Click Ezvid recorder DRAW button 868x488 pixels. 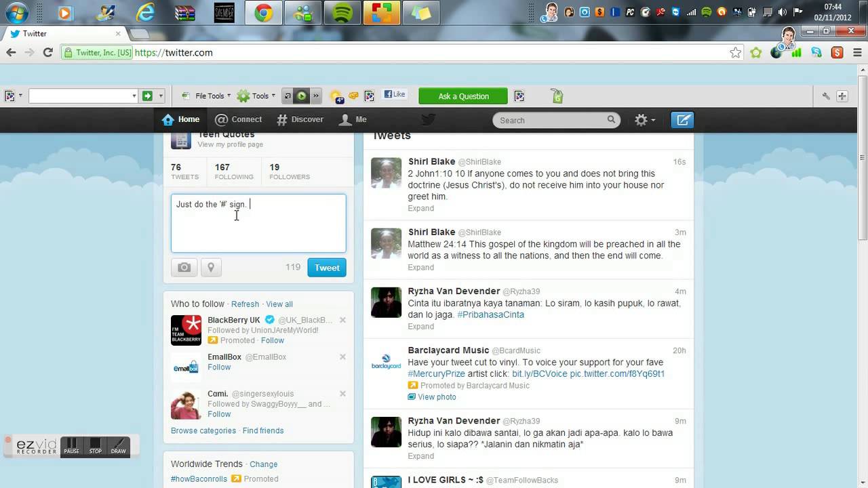[119, 446]
